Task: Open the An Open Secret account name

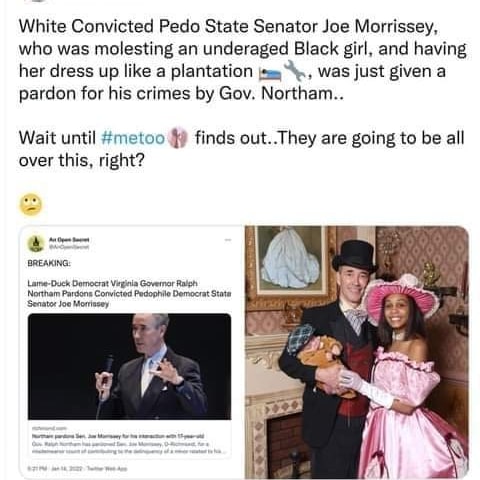Action: [x=69, y=239]
